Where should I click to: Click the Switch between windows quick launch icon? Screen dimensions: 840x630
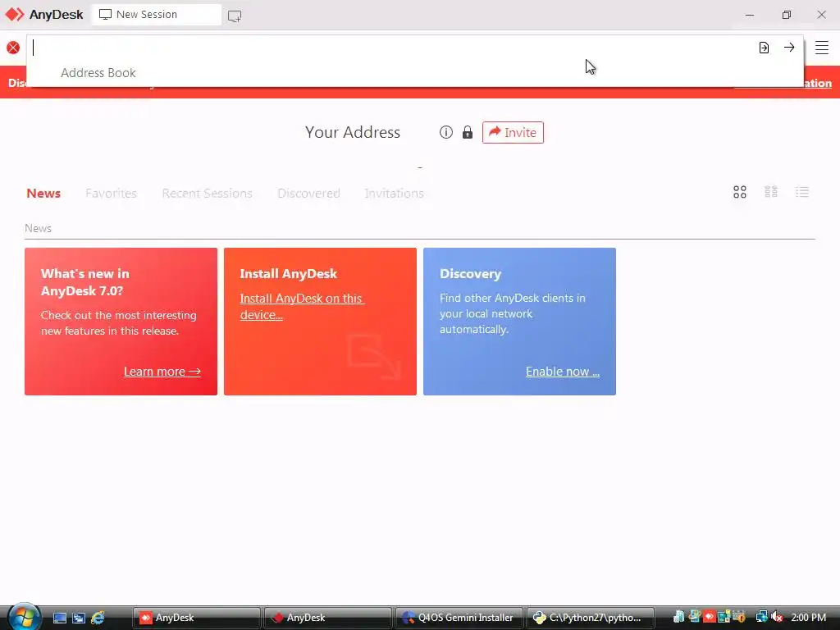[x=79, y=618]
